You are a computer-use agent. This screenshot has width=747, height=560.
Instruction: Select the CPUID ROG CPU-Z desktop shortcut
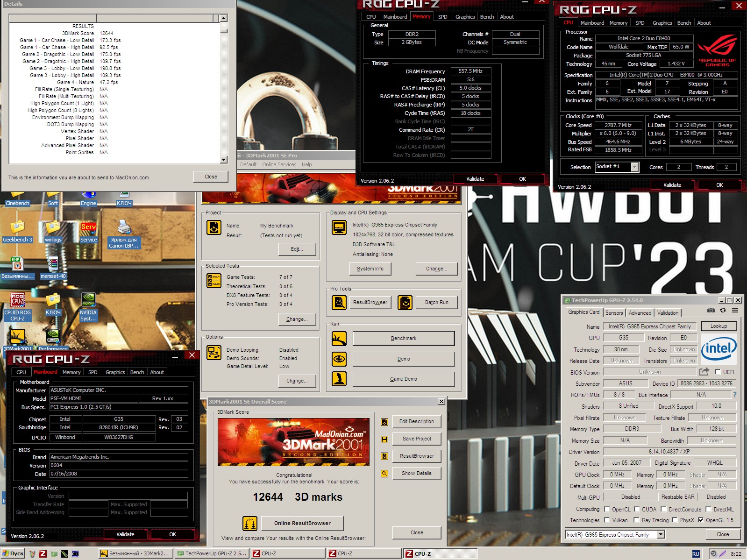click(17, 307)
